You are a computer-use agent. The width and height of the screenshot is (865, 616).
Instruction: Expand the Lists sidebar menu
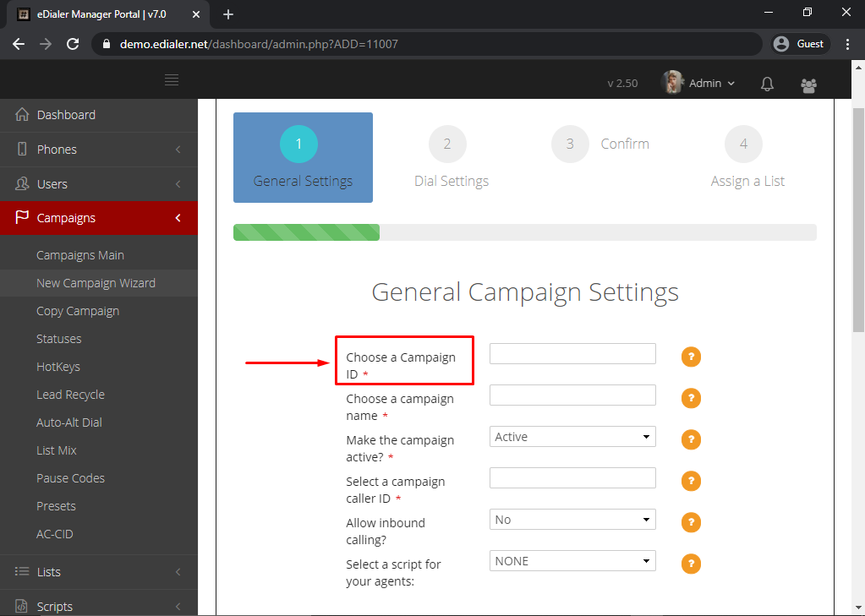click(99, 572)
